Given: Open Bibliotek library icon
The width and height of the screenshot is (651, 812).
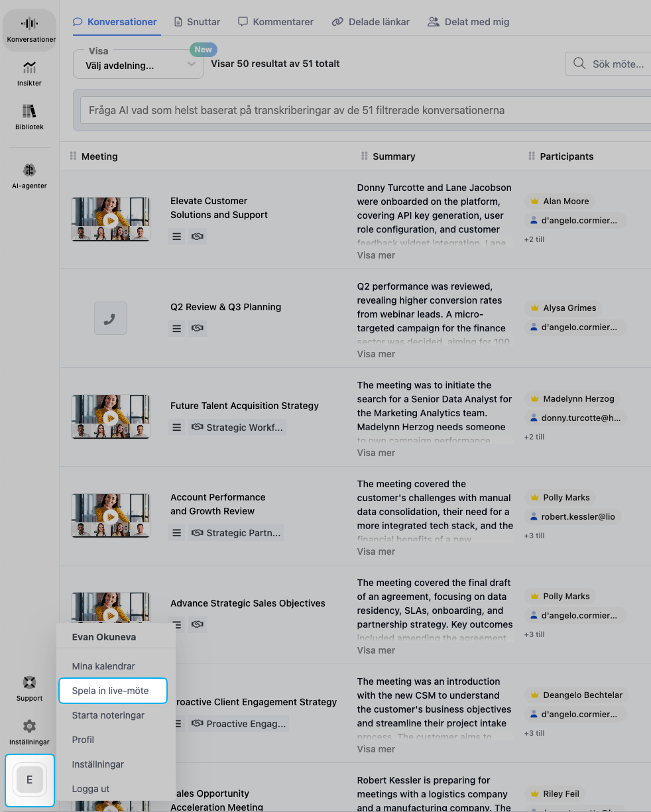Looking at the screenshot, I should (29, 117).
